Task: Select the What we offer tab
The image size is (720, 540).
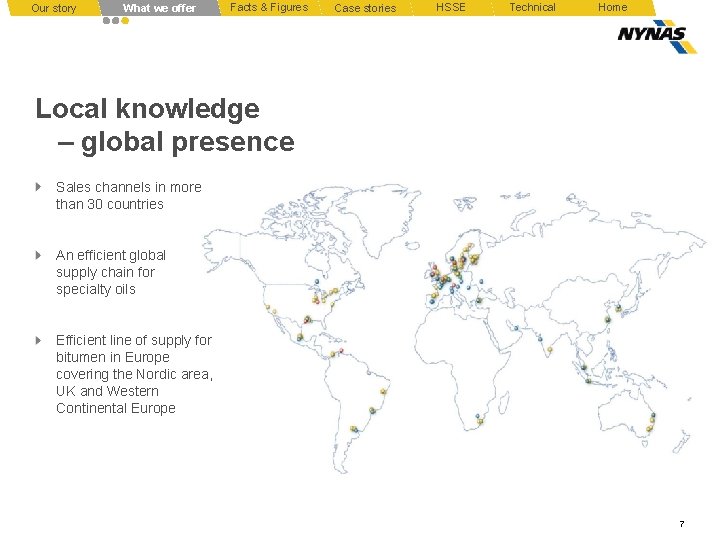Action: 159,8
